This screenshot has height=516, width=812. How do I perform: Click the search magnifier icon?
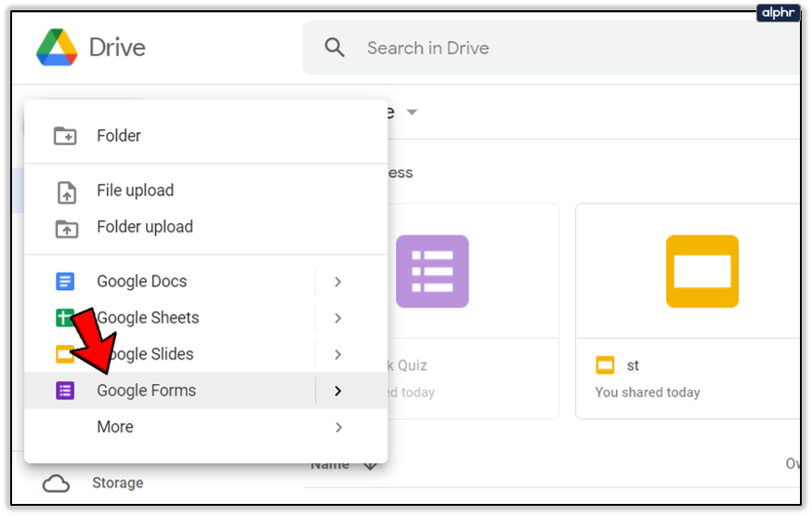[334, 47]
